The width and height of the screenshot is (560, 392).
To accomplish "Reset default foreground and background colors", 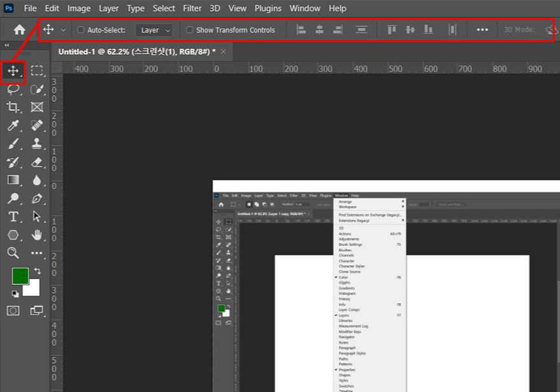I will tap(15, 294).
